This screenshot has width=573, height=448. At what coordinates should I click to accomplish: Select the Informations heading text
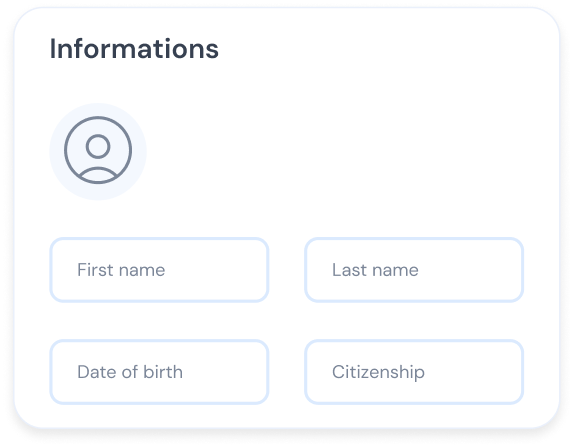click(x=134, y=49)
